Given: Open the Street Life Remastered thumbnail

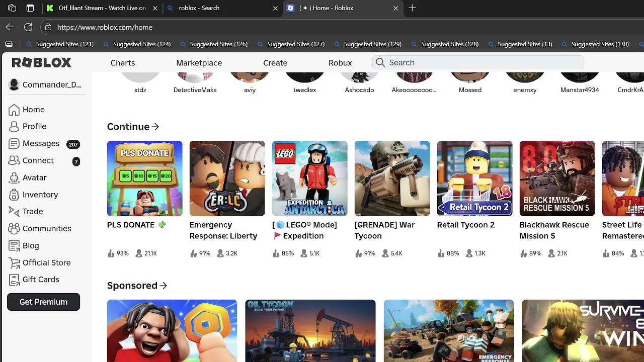Looking at the screenshot, I should pos(623,178).
